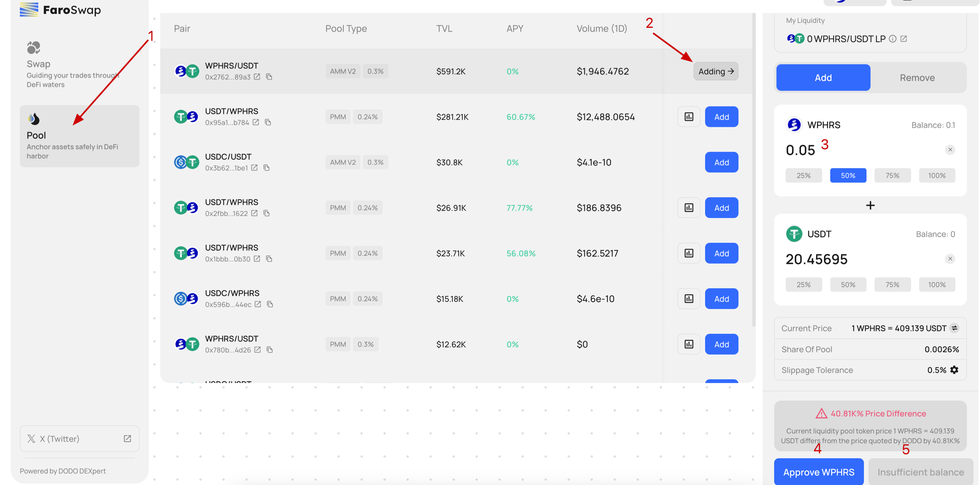Open explorer link for 0x95a1...b784 pool
Viewport: 980px width, 485px height.
pos(256,122)
